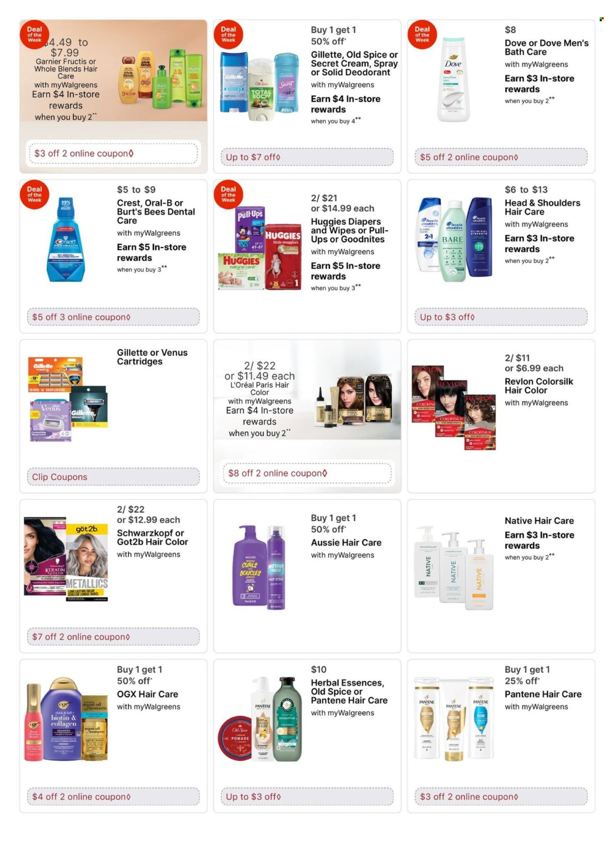Click the Herbal Essences 'Up to $3 off' coupon
This screenshot has height=858, width=616.
click(307, 796)
